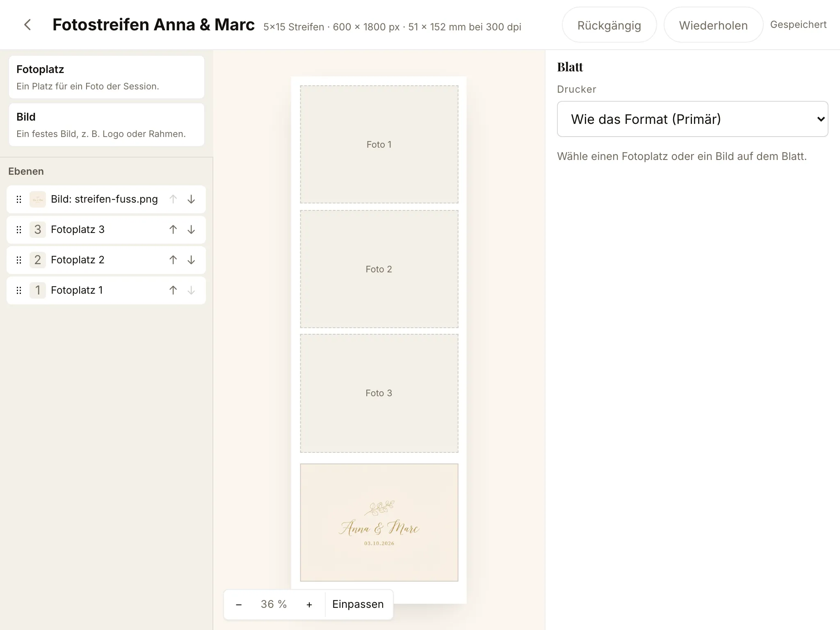
Task: Move streifen-fuss.png layer up
Action: coord(173,199)
